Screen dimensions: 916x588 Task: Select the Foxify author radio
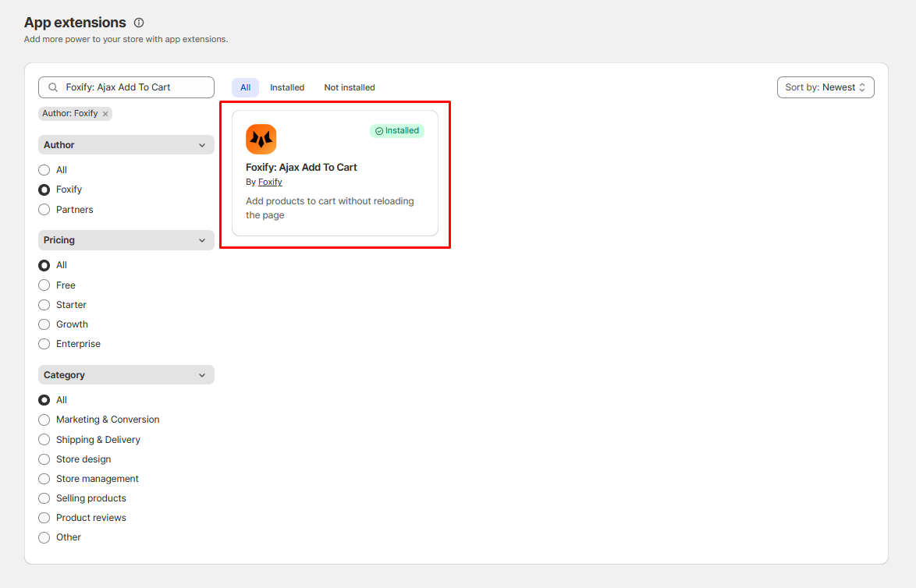tap(44, 190)
